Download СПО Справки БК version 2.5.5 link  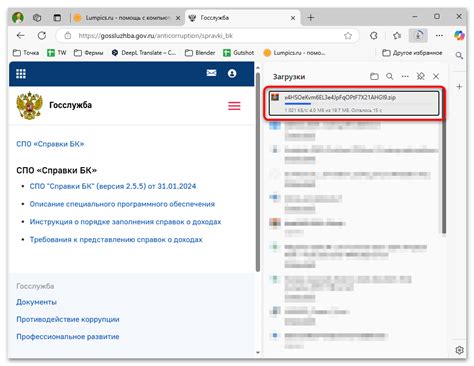(113, 186)
